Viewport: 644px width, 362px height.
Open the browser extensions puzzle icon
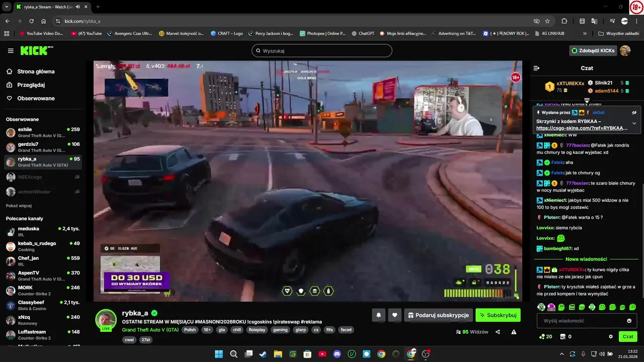(564, 21)
